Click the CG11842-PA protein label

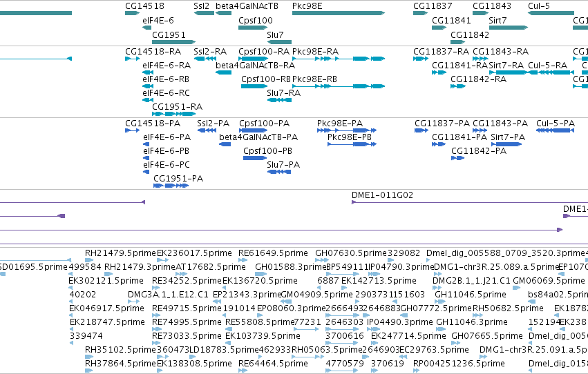tap(479, 151)
